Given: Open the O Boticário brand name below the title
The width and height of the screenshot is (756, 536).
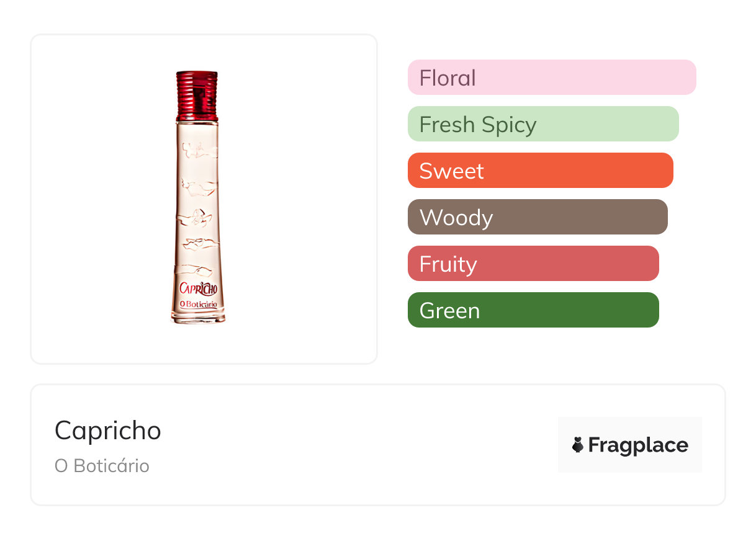Looking at the screenshot, I should click(102, 466).
